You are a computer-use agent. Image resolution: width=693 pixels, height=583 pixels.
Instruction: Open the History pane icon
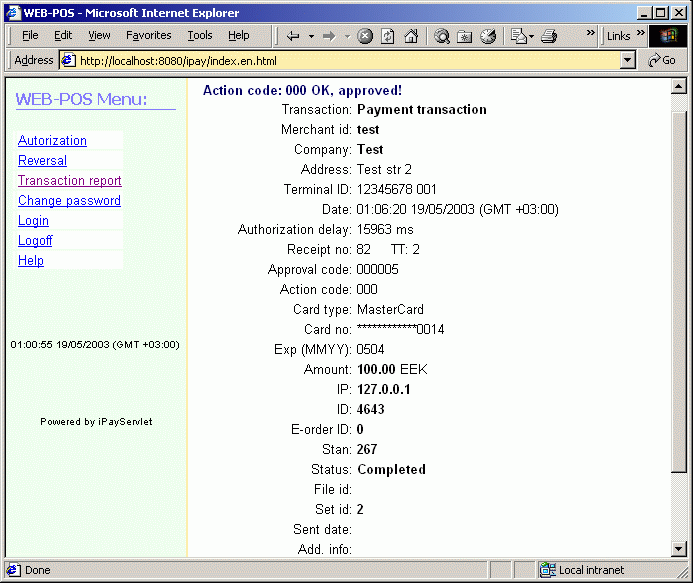click(488, 36)
